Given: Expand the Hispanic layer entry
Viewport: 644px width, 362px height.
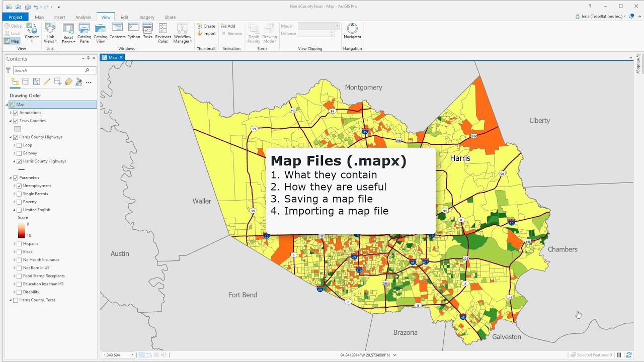Looking at the screenshot, I should coord(15,244).
